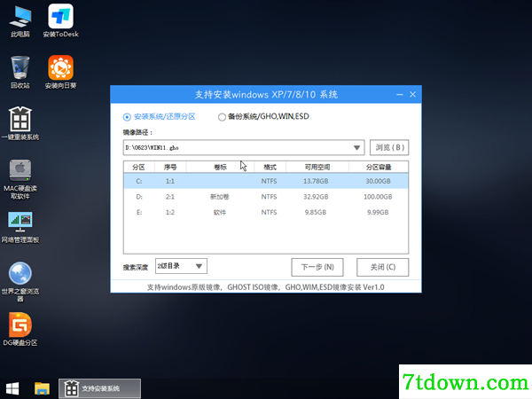Click the 新加卷 volume label cell
Screen dimensions: 532x399
tap(220, 197)
